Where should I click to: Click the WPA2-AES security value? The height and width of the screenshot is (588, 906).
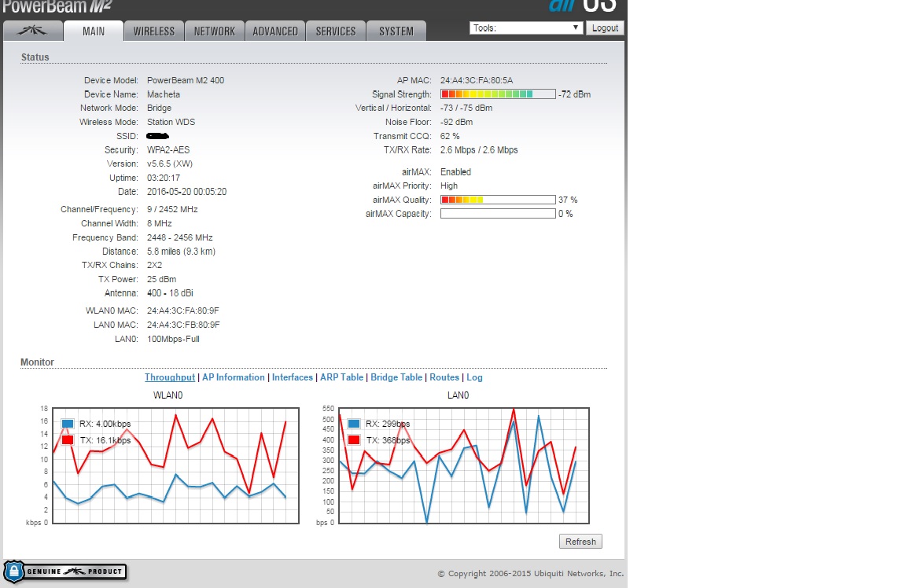click(168, 149)
